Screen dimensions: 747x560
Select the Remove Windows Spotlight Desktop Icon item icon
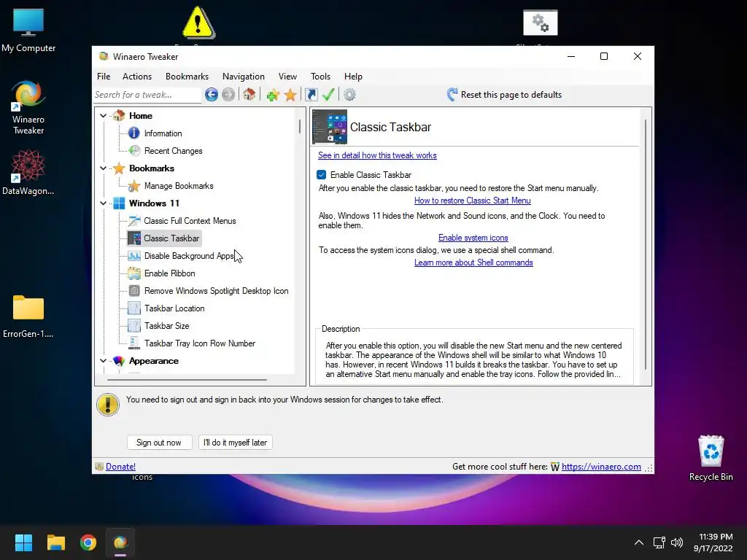click(134, 291)
